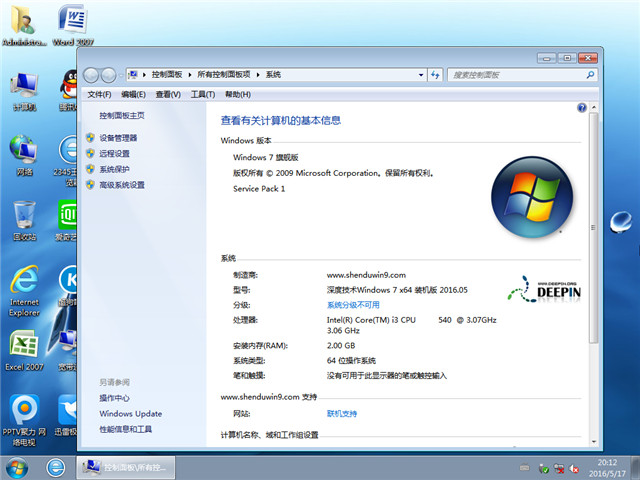This screenshot has width=640, height=480.
Task: Open the address bar history dropdown
Action: point(421,75)
